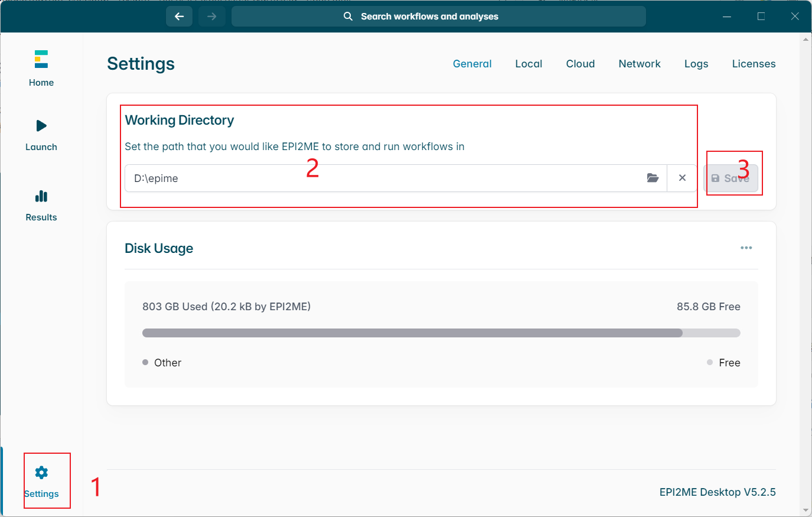Clear the working directory path

click(x=682, y=178)
